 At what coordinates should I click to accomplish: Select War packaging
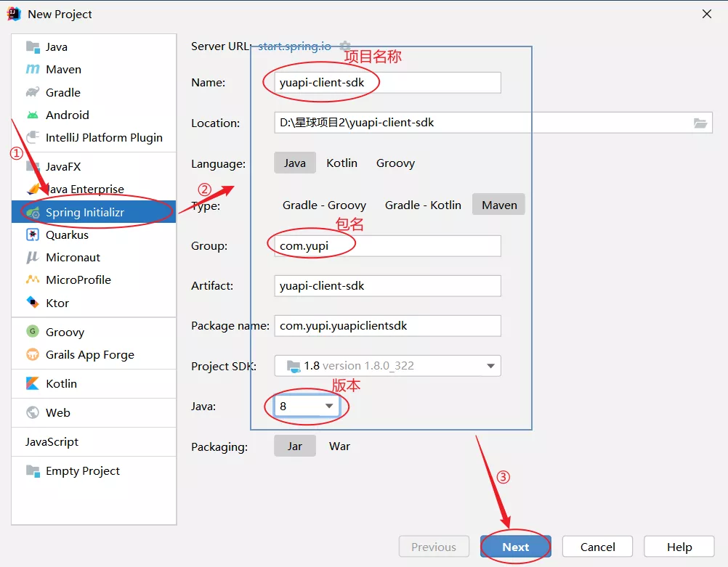point(339,446)
